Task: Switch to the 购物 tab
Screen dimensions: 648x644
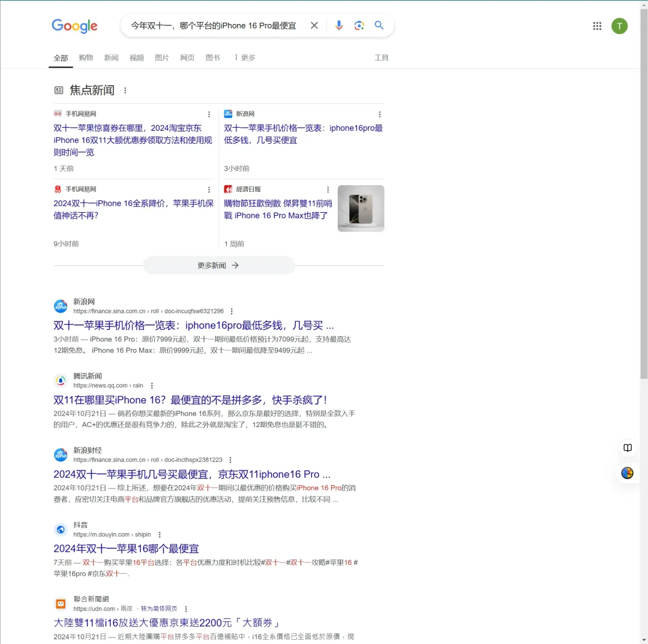Action: pyautogui.click(x=86, y=58)
